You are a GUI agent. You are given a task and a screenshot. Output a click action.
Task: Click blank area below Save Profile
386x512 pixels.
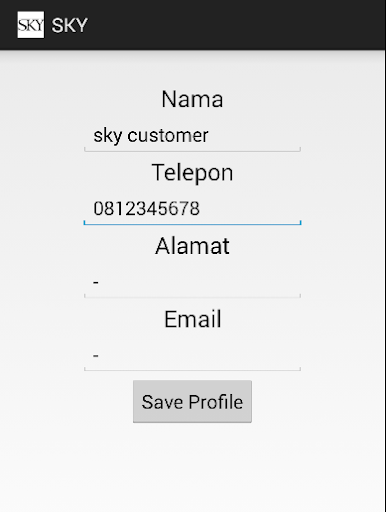(192, 467)
